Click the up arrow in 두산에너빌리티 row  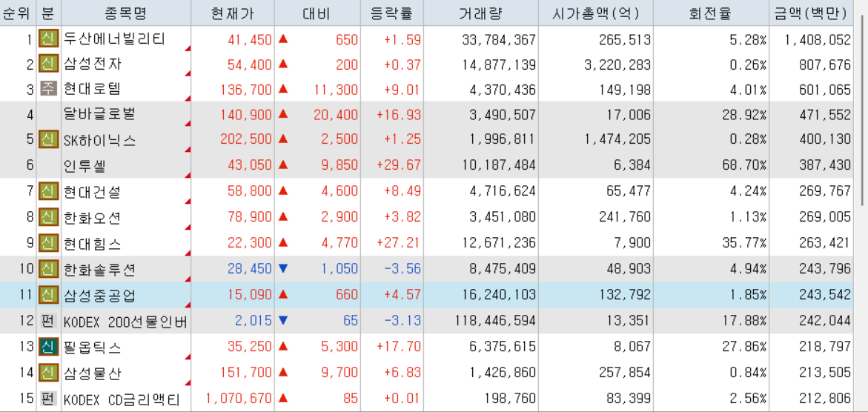click(x=283, y=39)
